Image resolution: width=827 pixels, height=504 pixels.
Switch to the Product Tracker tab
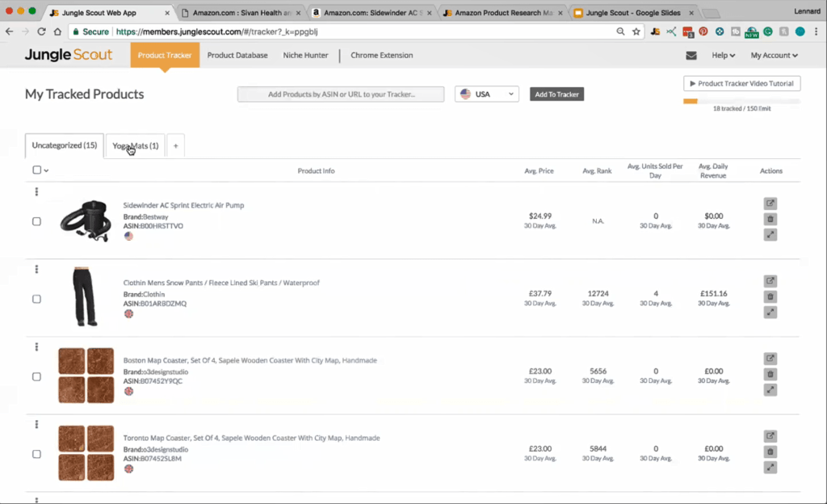click(165, 56)
